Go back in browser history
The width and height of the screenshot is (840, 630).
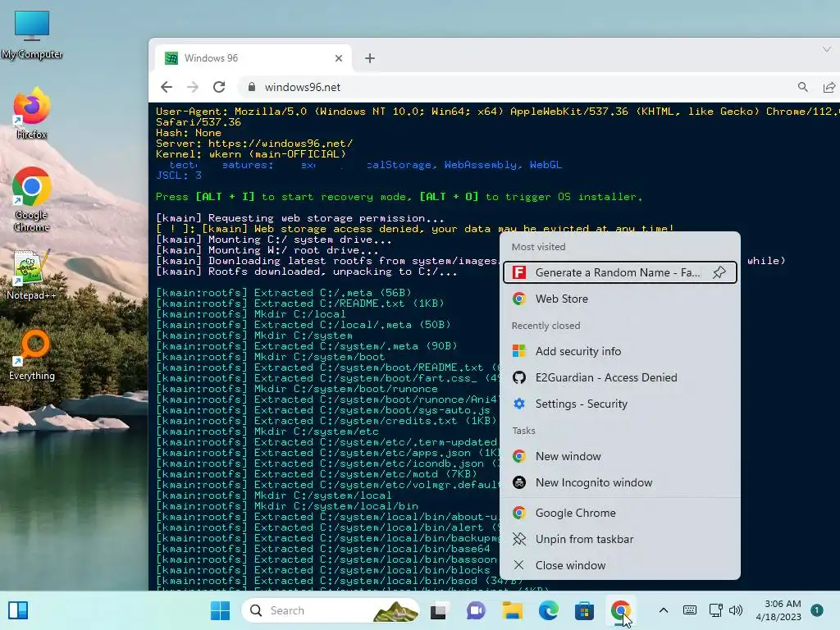167,87
